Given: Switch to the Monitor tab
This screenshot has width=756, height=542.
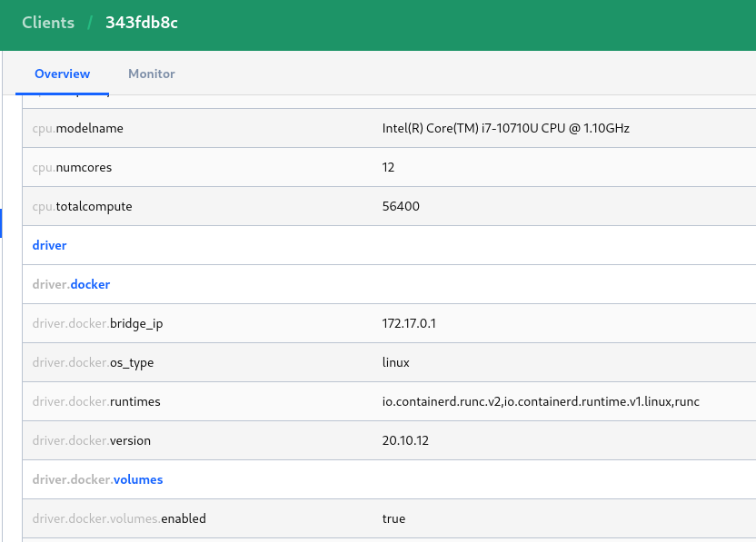Looking at the screenshot, I should [151, 74].
